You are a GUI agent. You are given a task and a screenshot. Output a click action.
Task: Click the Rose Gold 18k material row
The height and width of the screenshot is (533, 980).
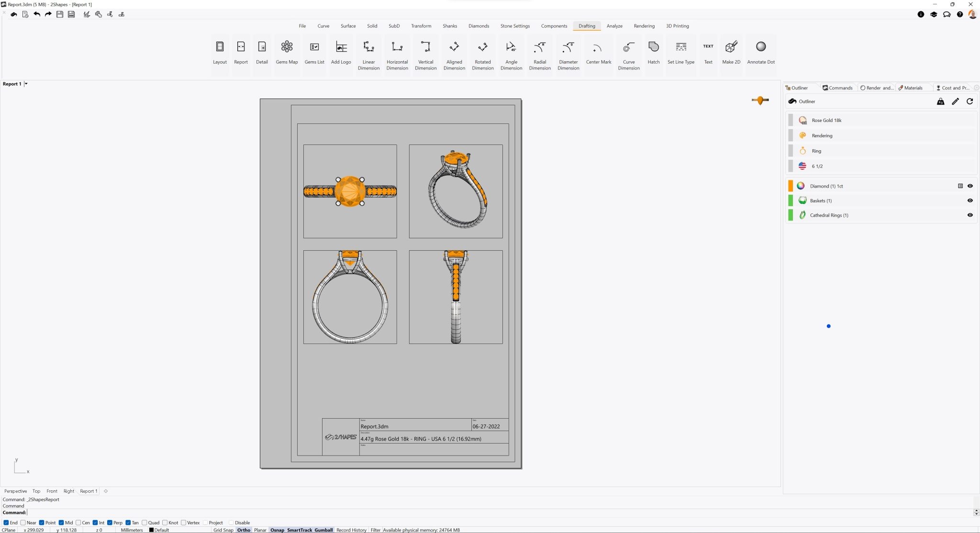tap(880, 120)
